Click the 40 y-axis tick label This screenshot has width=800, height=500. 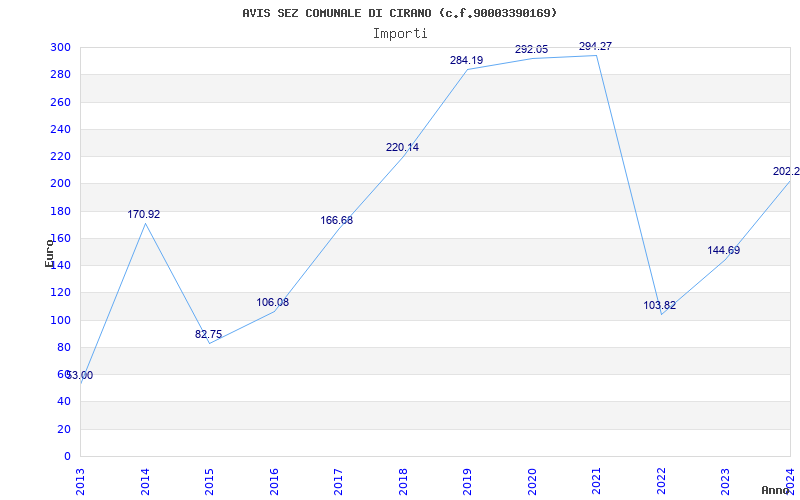[64, 402]
